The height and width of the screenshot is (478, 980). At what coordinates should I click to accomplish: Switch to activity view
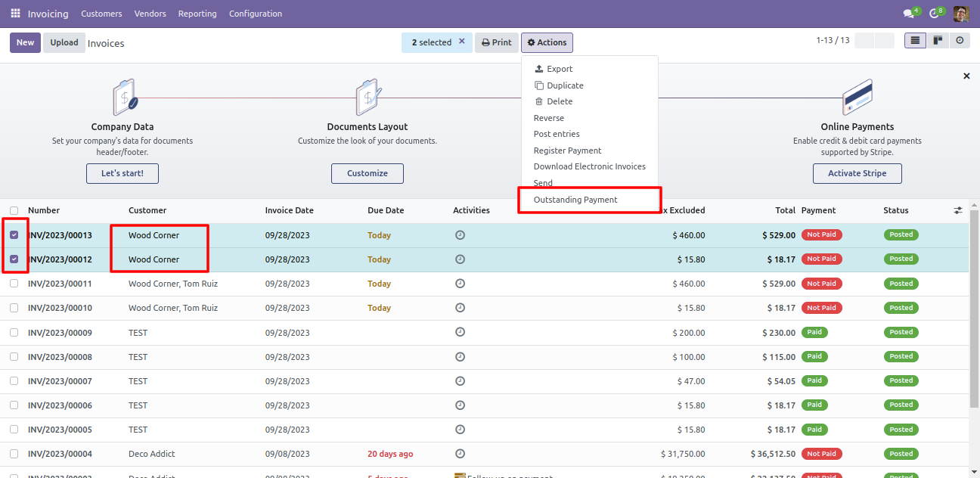click(960, 41)
